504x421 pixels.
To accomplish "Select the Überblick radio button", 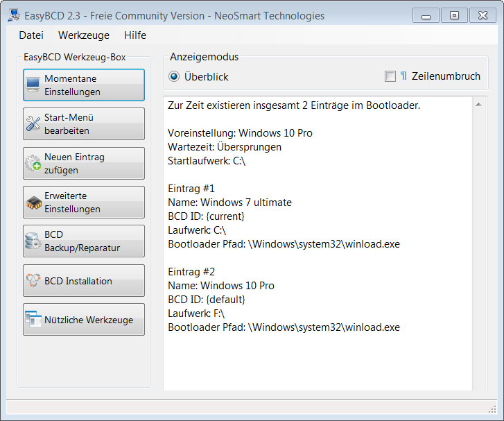I will pyautogui.click(x=174, y=76).
